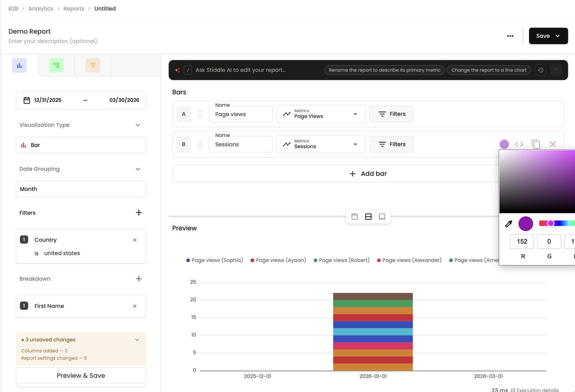
Task: Collapse the Visualization Type section
Action: point(138,125)
